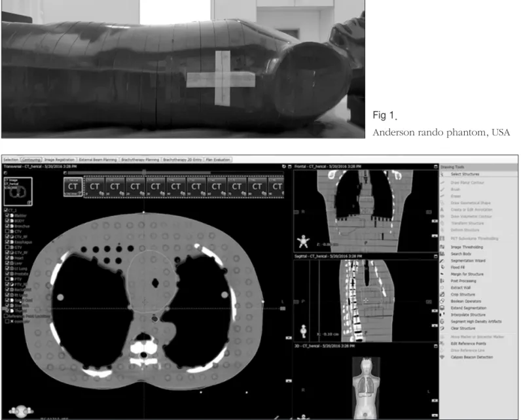Click the Draw Planar Contour icon
The height and width of the screenshot is (420, 521).
442,183
